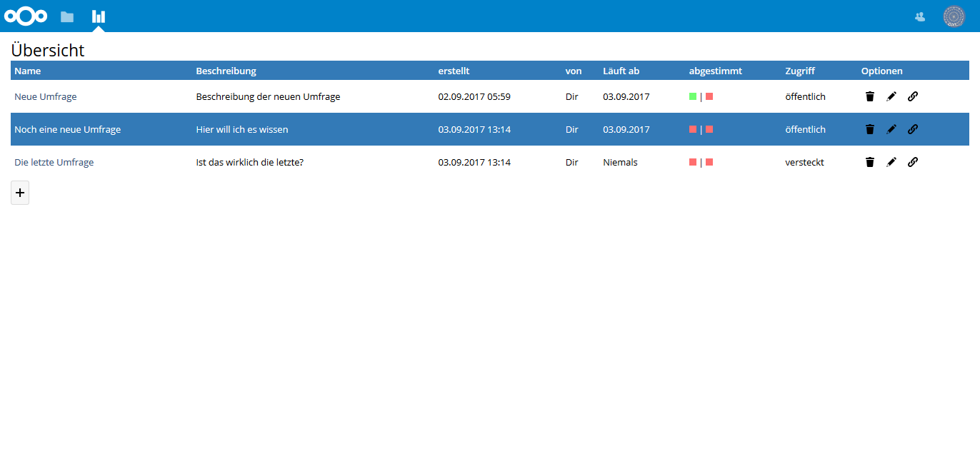Image resolution: width=980 pixels, height=466 pixels.
Task: Click the 'Name' column header
Action: point(28,71)
